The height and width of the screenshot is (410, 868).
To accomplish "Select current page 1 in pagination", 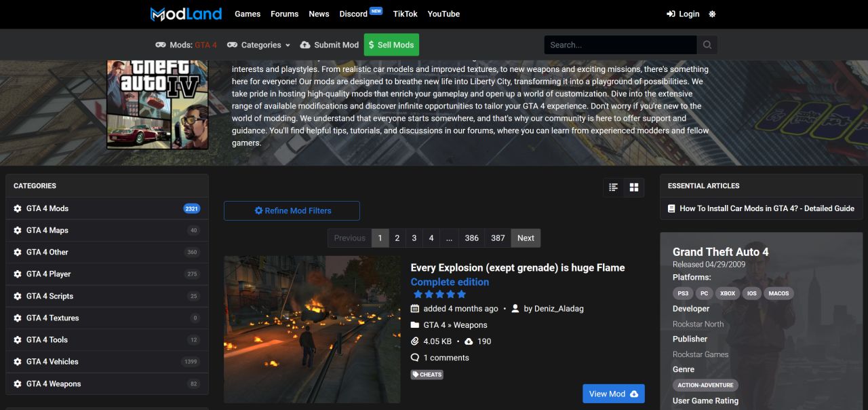I will [380, 238].
